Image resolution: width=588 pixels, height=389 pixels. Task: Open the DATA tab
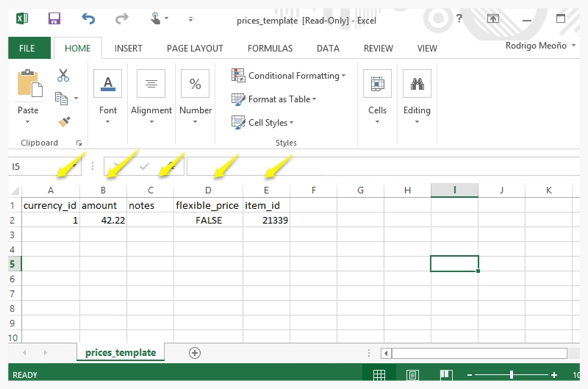click(328, 49)
